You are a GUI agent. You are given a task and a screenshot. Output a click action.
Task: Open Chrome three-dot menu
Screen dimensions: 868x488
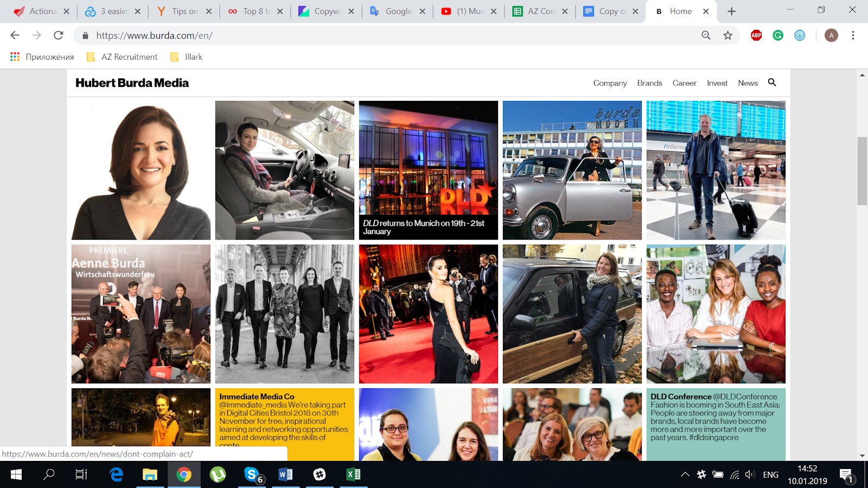coord(853,35)
